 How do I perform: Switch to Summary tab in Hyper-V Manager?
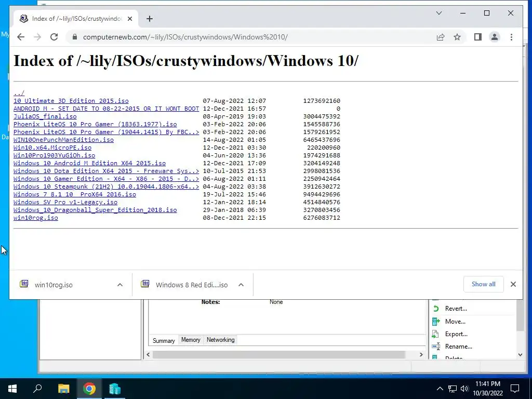point(164,340)
